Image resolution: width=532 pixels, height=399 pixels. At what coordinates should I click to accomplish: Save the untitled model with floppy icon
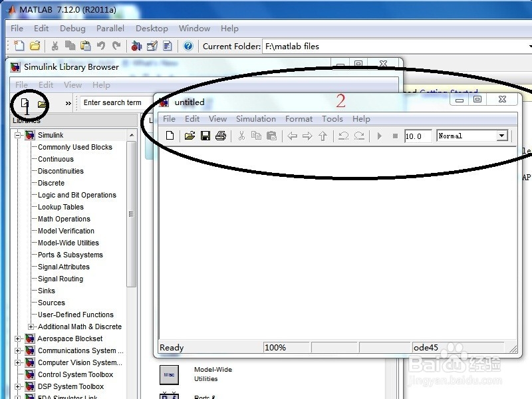[x=205, y=136]
